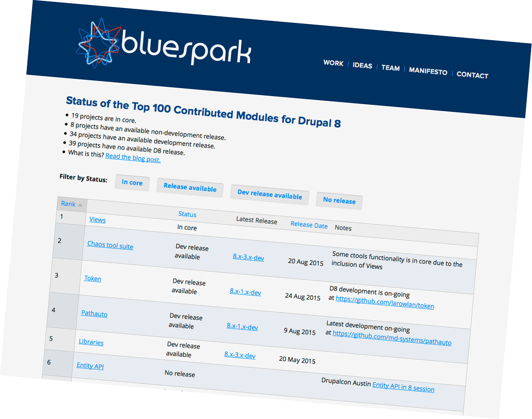Open the Libraries module link
The height and width of the screenshot is (419, 532).
point(91,342)
